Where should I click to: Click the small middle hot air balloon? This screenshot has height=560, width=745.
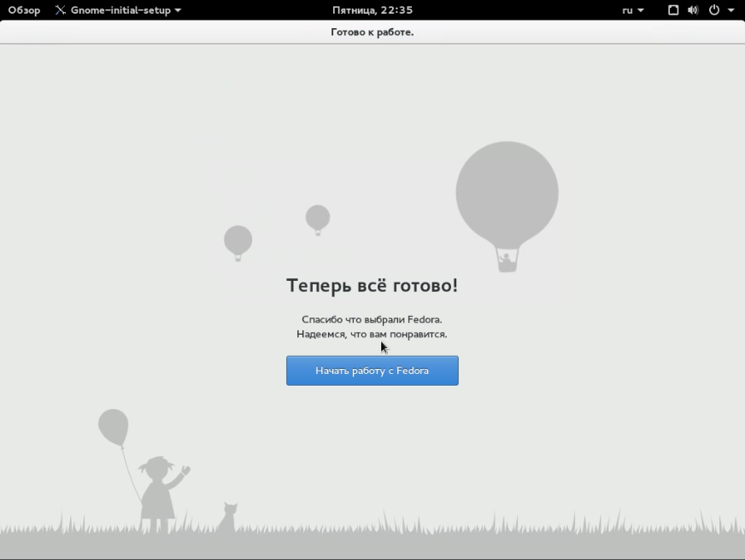[318, 218]
